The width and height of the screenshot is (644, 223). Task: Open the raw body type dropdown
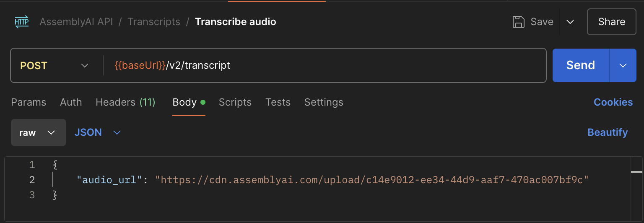38,132
